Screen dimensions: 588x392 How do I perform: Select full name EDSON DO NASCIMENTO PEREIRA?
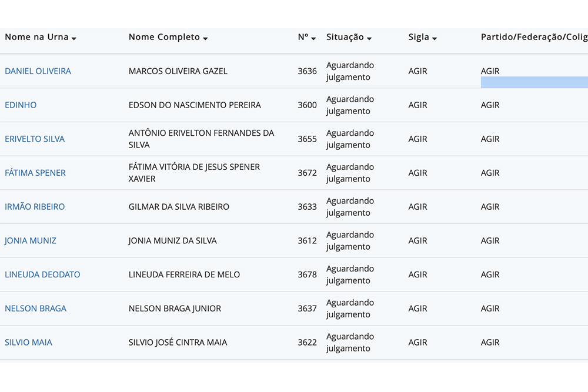click(x=195, y=105)
